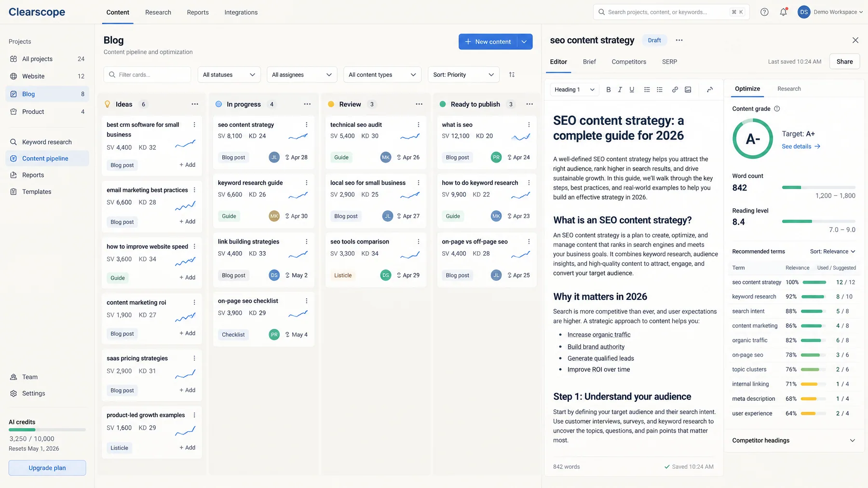
Task: Click the Upgrade plan button
Action: click(47, 468)
